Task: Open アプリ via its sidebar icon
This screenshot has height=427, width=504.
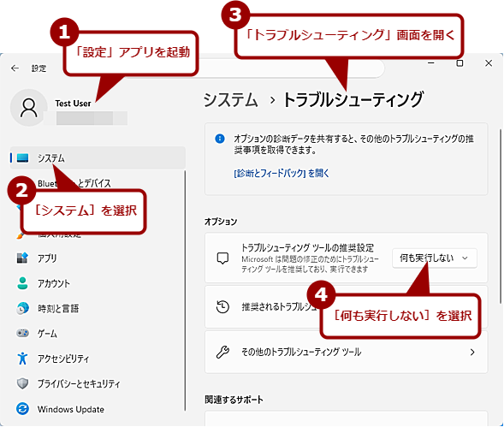Action: tap(22, 258)
